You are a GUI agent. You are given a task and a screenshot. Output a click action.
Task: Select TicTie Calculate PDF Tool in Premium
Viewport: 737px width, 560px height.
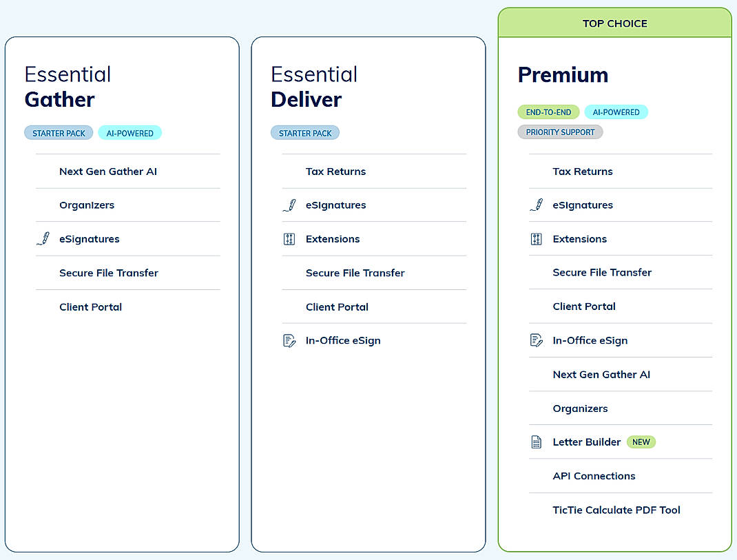(x=616, y=510)
